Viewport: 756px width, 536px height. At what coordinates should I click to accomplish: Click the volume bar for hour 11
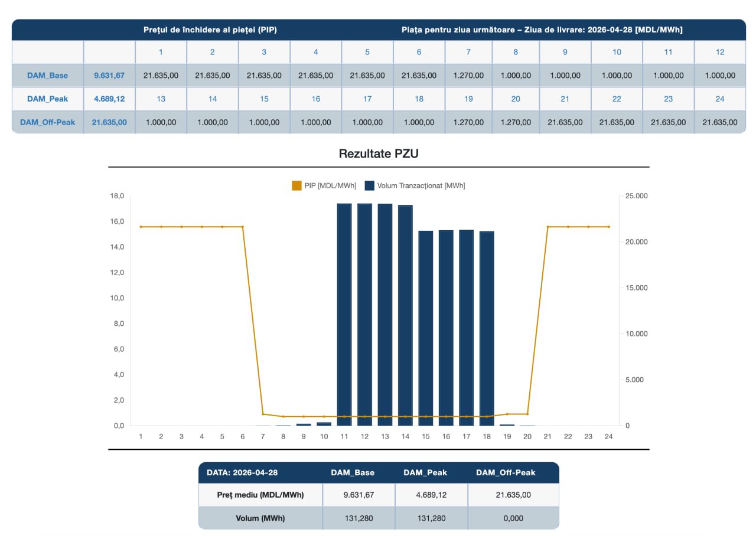pyautogui.click(x=344, y=314)
